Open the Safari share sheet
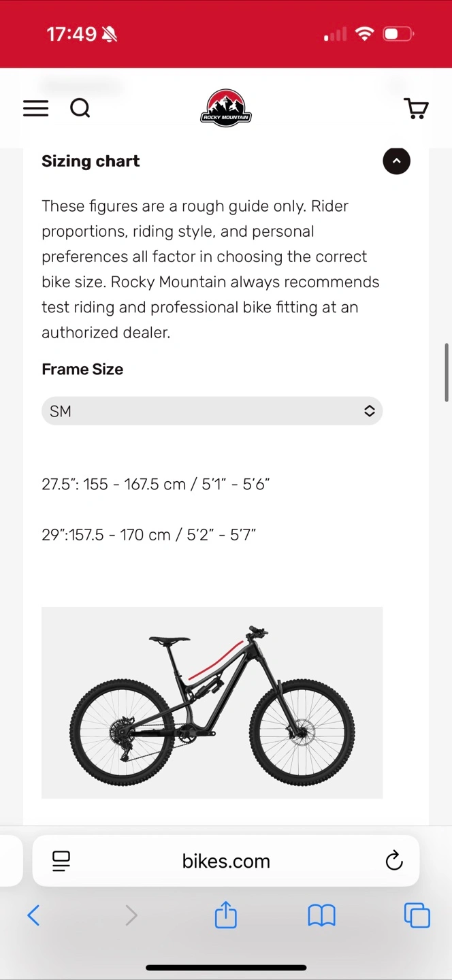This screenshot has height=980, width=452. (x=226, y=915)
